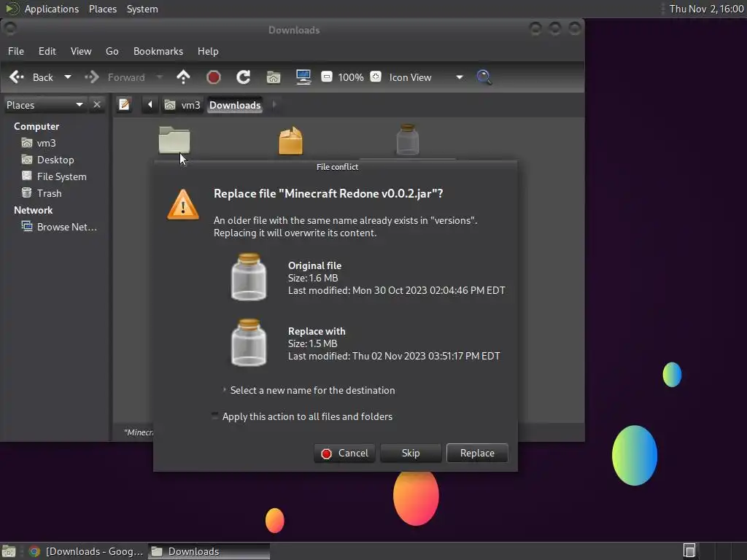Zoom in with the plus icon

(x=376, y=77)
